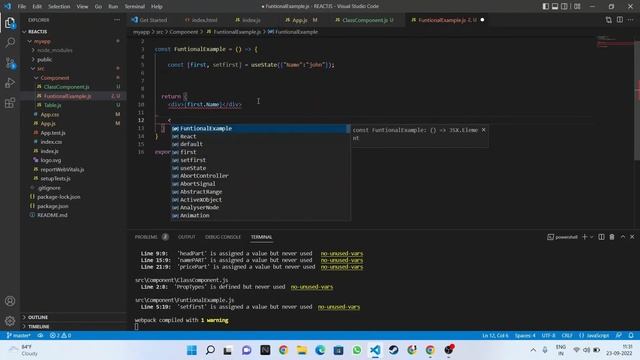Maximize the panel size chevron
This screenshot has width=640, height=360.
click(x=623, y=237)
